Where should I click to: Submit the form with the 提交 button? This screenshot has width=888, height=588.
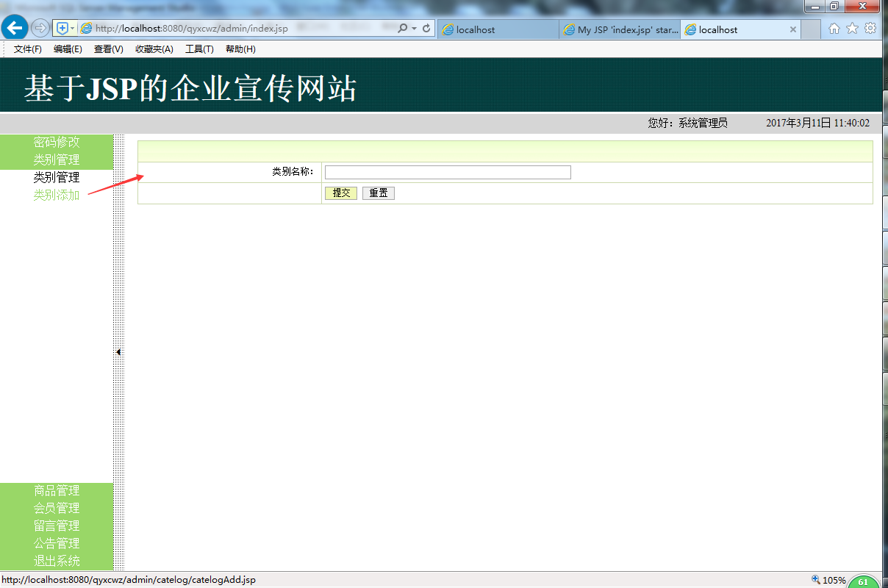click(340, 192)
